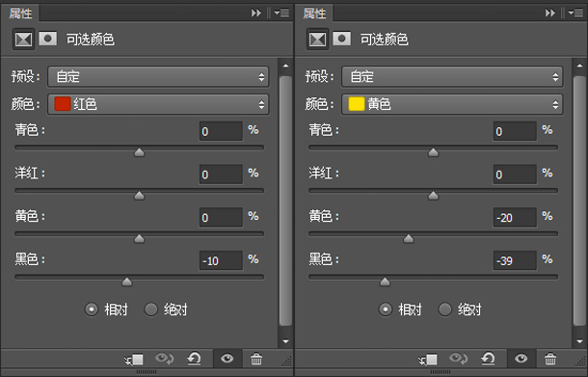Viewport: 588px width, 377px height.
Task: Collapse left panel with double arrow icon
Action: click(x=256, y=13)
